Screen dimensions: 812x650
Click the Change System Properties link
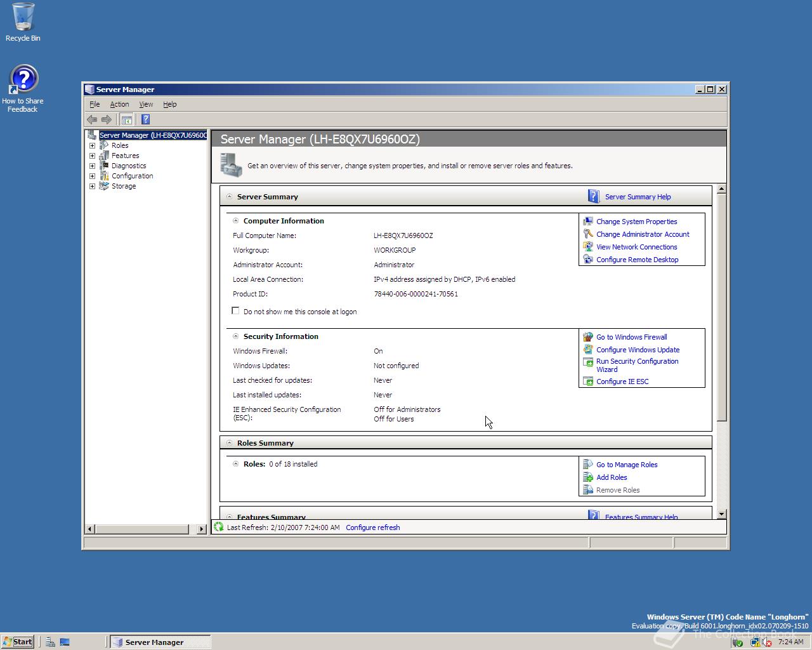point(636,222)
